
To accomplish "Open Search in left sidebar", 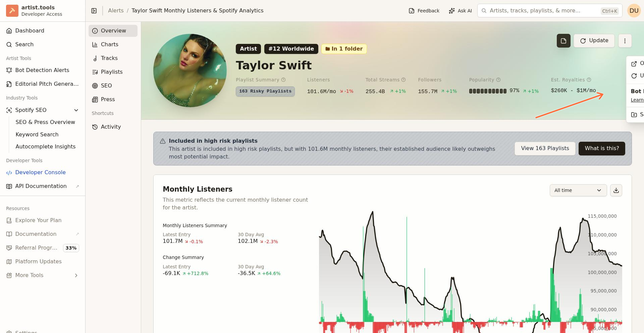I will click(x=43, y=45).
